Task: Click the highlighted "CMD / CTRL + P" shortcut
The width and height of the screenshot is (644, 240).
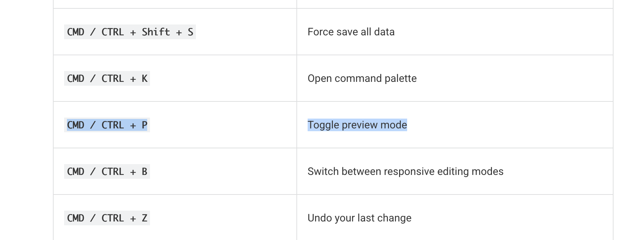Action: point(107,125)
